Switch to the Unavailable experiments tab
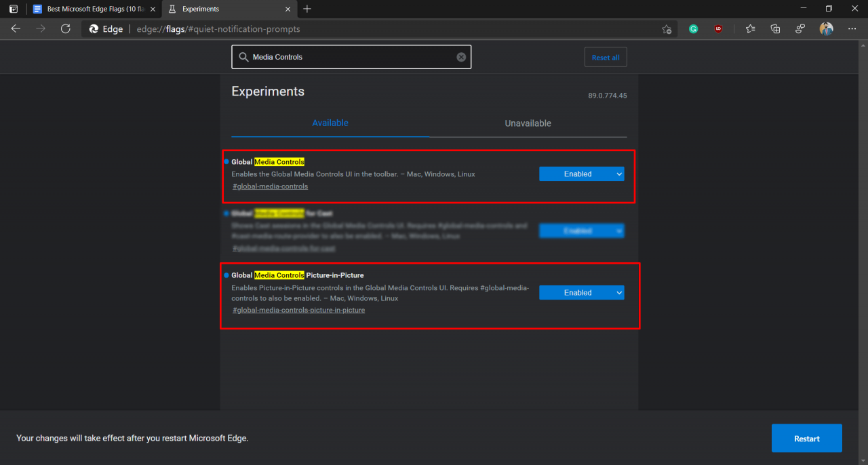 click(528, 123)
